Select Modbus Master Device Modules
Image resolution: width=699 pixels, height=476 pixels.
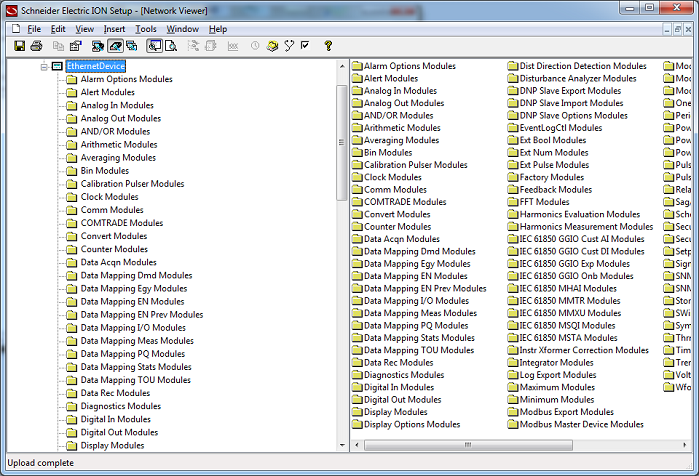581,424
